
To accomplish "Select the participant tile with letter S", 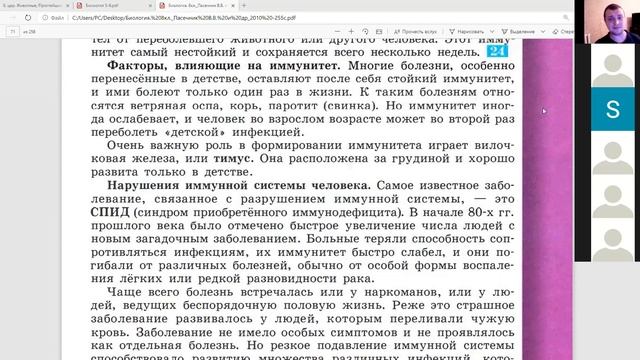I will (613, 109).
